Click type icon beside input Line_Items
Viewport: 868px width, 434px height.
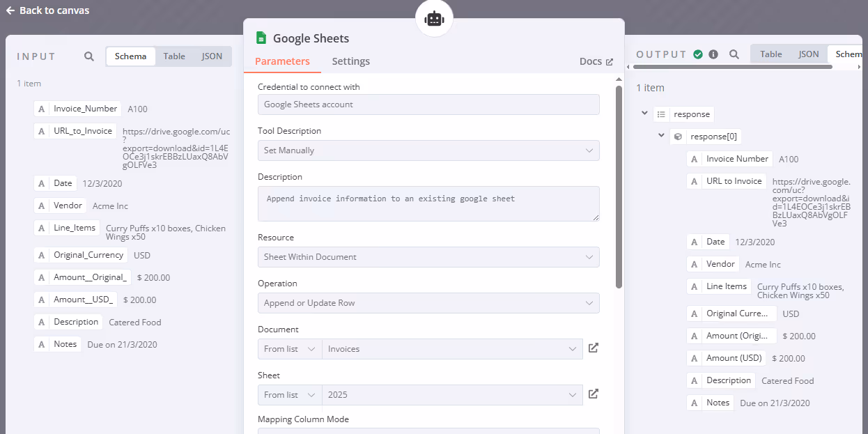pyautogui.click(x=42, y=228)
